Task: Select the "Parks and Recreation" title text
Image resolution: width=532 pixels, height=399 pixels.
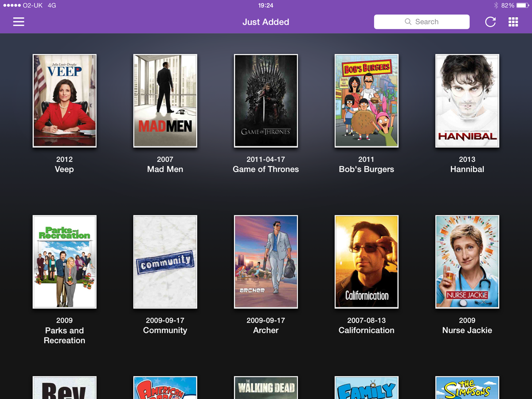Action: click(x=64, y=335)
